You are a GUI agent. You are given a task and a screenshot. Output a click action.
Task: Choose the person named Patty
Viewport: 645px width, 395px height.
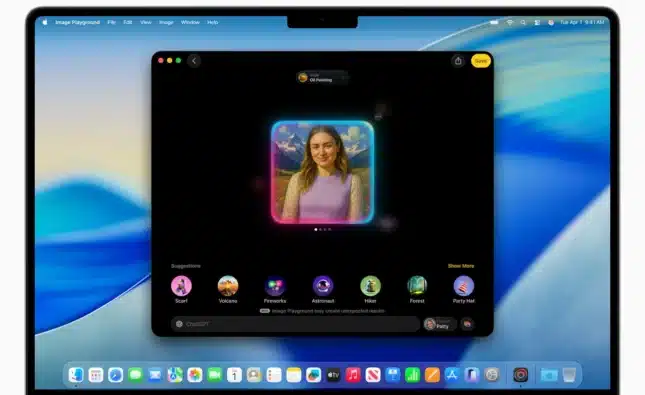click(x=440, y=324)
